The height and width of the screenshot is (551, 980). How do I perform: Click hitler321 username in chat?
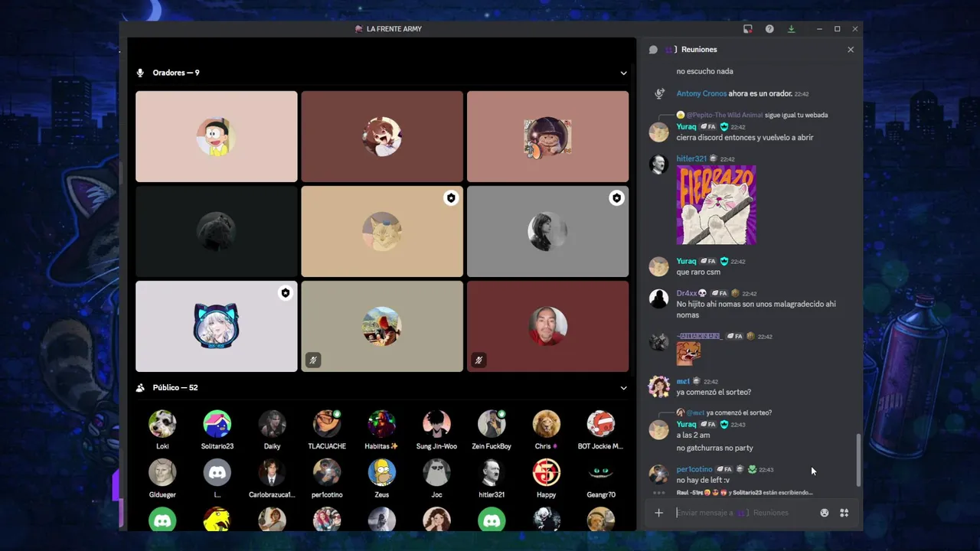click(691, 159)
